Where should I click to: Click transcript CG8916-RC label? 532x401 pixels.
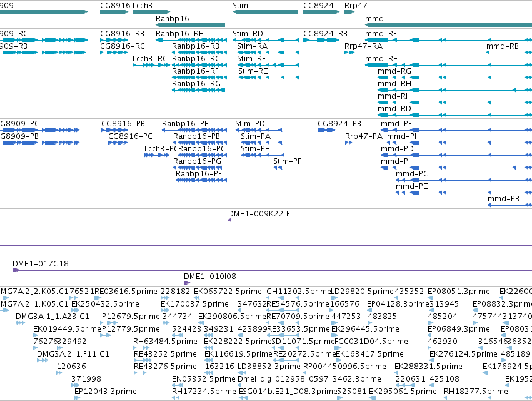pyautogui.click(x=123, y=46)
